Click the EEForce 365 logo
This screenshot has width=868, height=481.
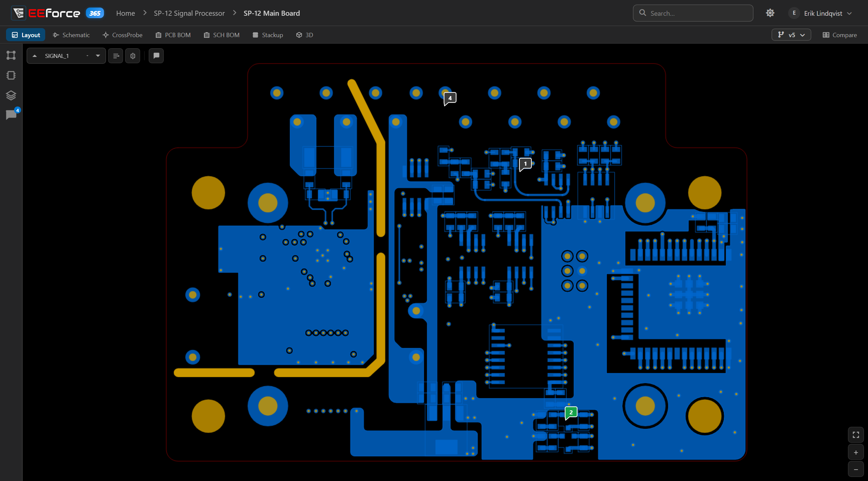tap(58, 13)
